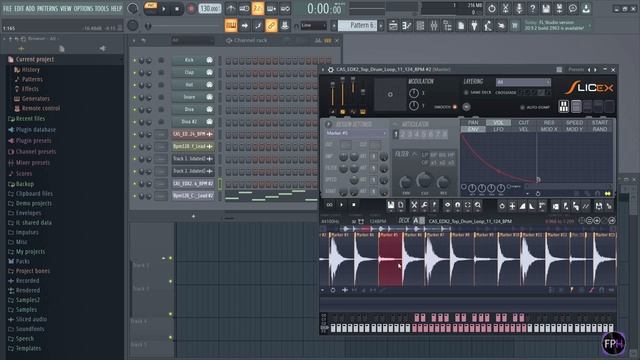Open the HELP menu

(116, 9)
